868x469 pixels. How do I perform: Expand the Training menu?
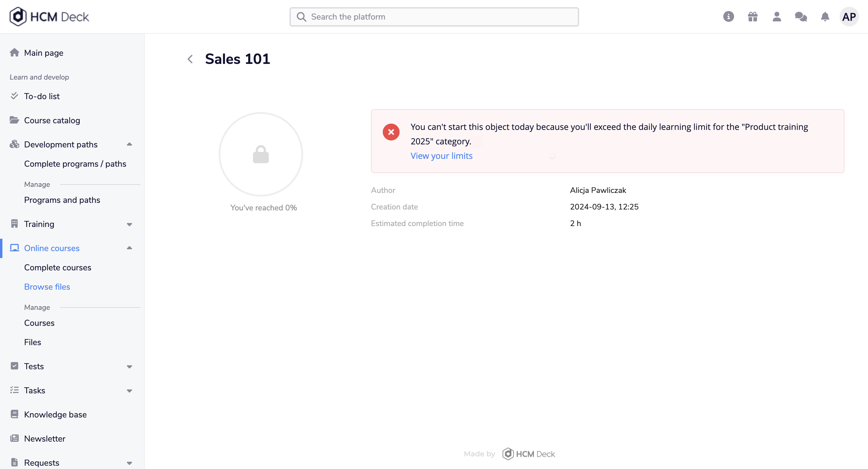(129, 224)
